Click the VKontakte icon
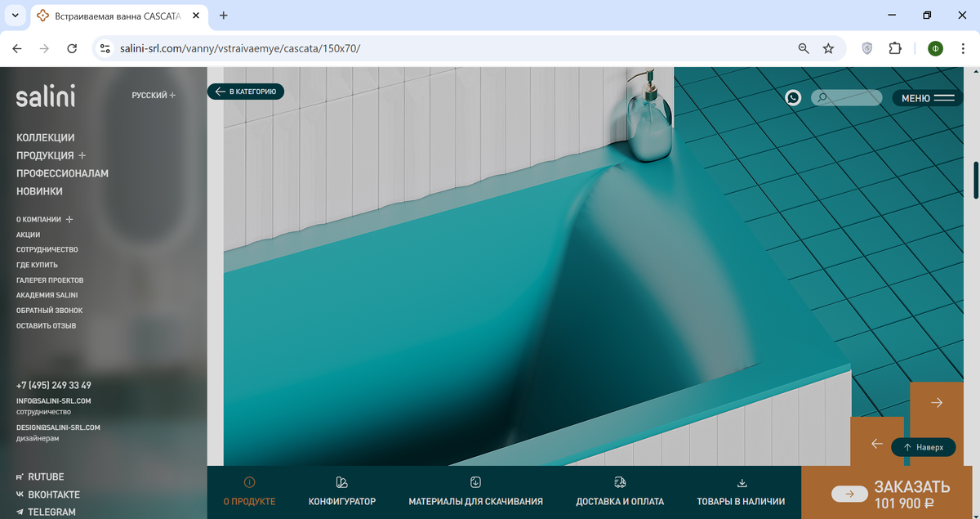This screenshot has width=980, height=519. (x=20, y=494)
